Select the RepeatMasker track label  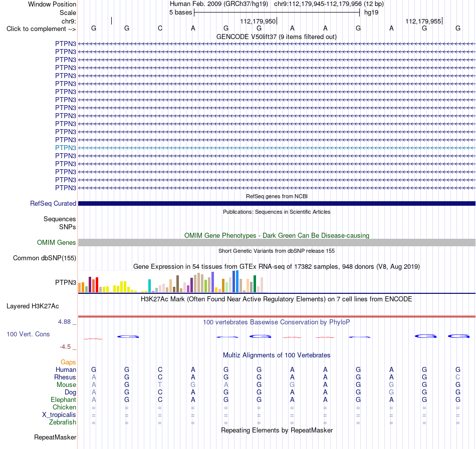tap(55, 437)
